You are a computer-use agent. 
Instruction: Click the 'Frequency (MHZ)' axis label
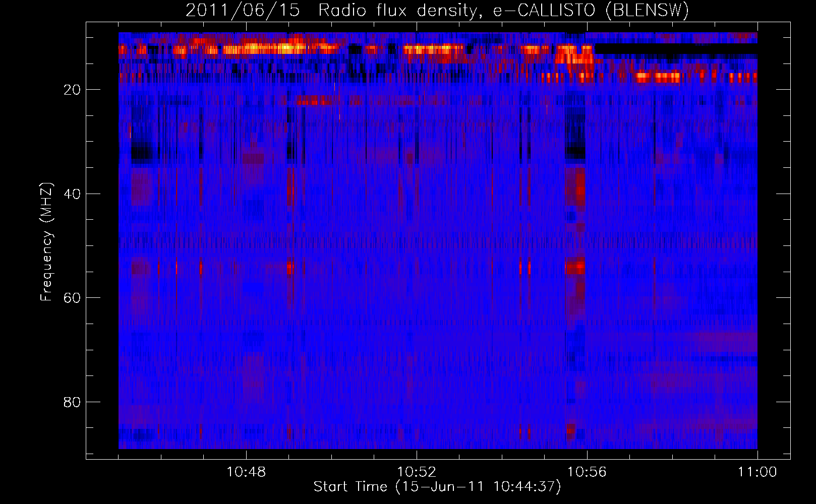(46, 242)
